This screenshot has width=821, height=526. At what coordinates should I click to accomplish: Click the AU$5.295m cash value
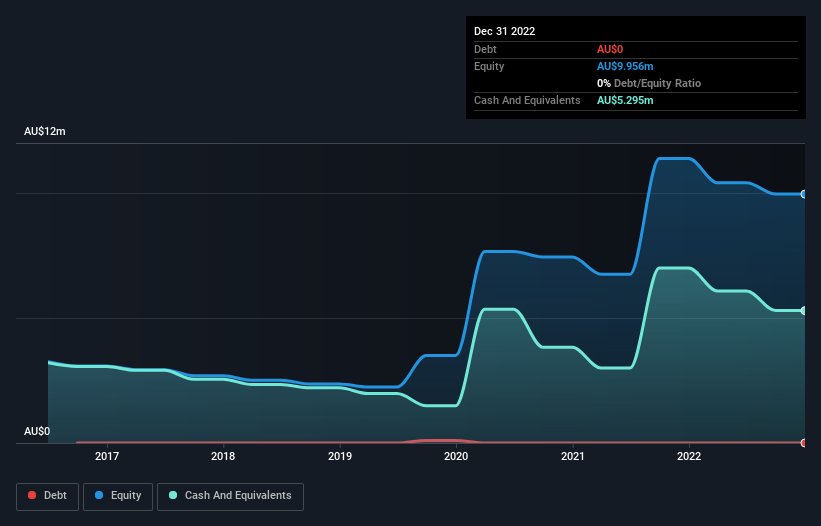pyautogui.click(x=625, y=100)
